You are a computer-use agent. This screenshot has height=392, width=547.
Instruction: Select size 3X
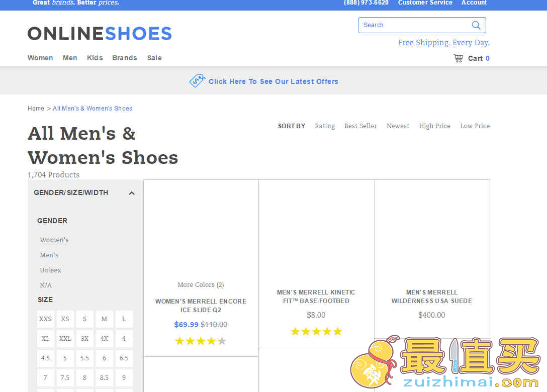coord(84,338)
